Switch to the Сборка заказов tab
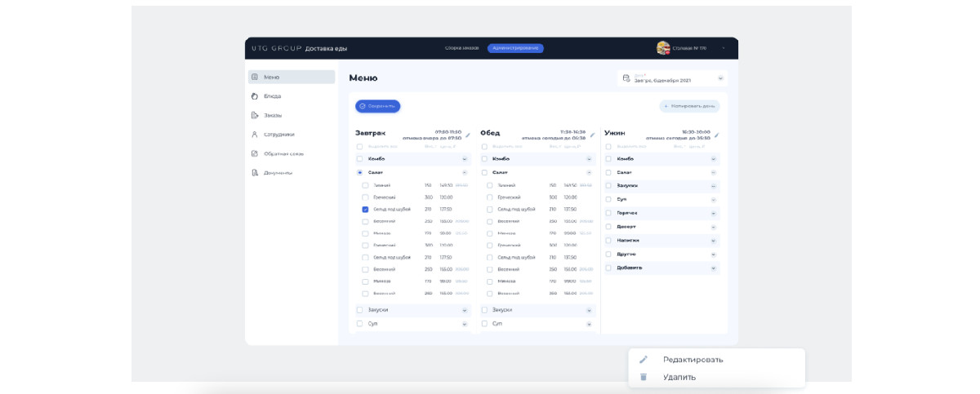980x394 pixels. point(462,48)
